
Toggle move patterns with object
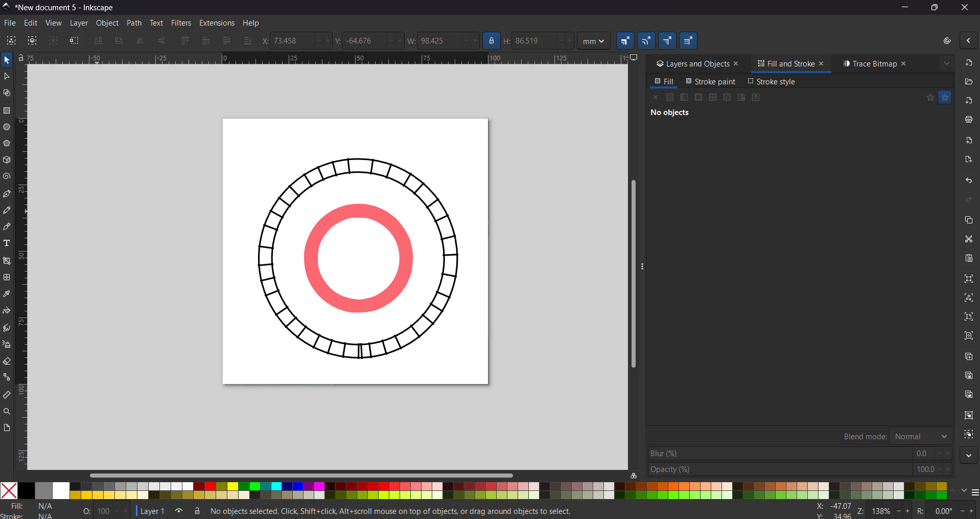[x=688, y=41]
